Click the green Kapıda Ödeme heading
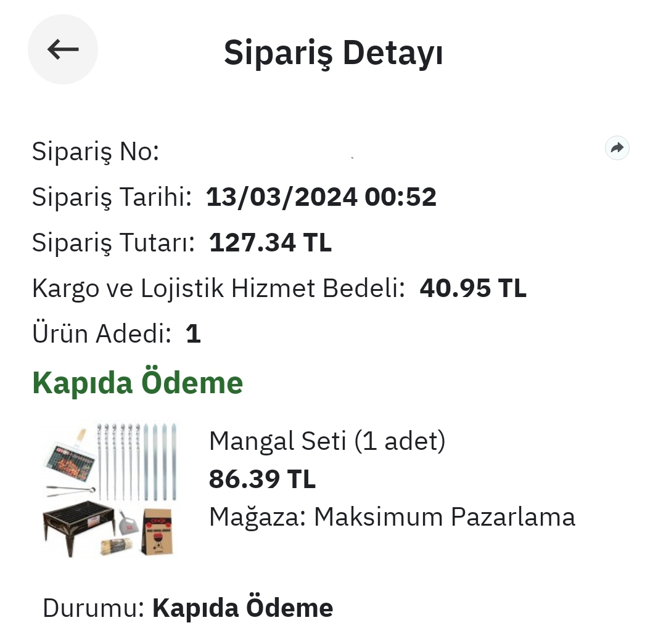Viewport: 666px width, 644px height. tap(138, 383)
